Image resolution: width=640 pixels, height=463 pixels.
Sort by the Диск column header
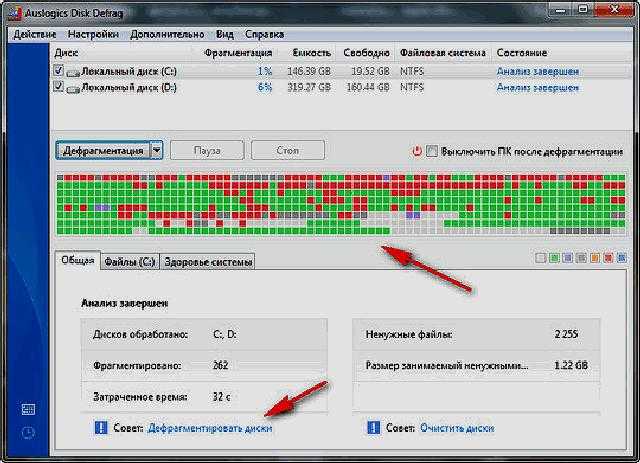click(x=66, y=53)
